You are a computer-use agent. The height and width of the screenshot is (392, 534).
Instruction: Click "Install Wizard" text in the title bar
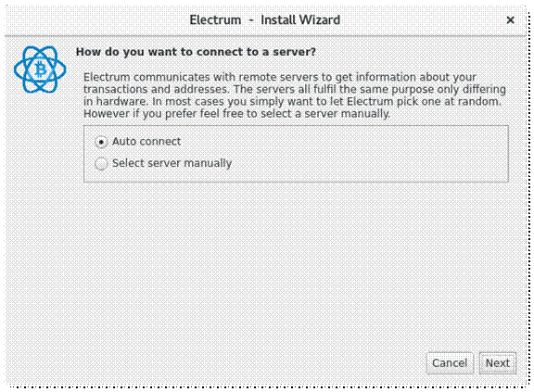(300, 20)
